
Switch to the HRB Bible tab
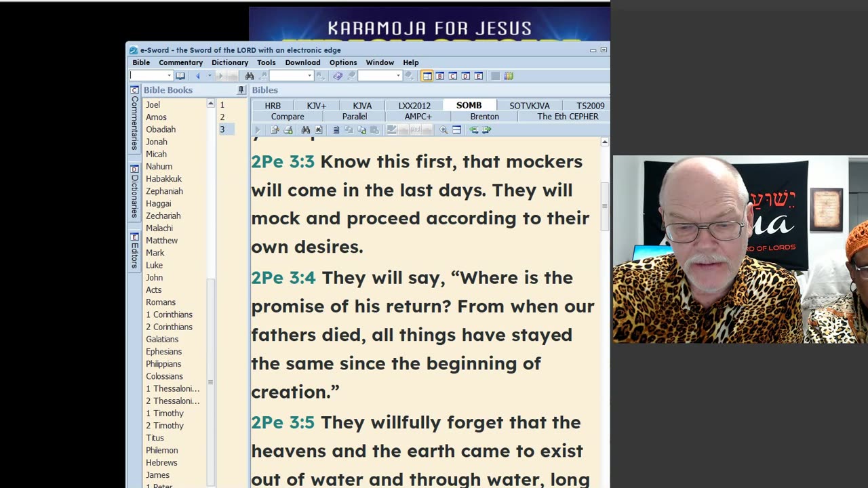(x=273, y=105)
